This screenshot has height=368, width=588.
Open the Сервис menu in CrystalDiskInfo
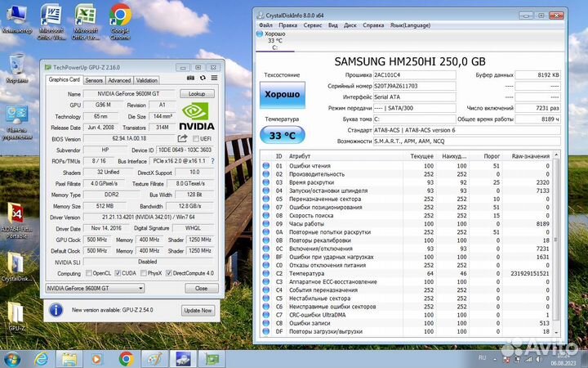point(312,25)
